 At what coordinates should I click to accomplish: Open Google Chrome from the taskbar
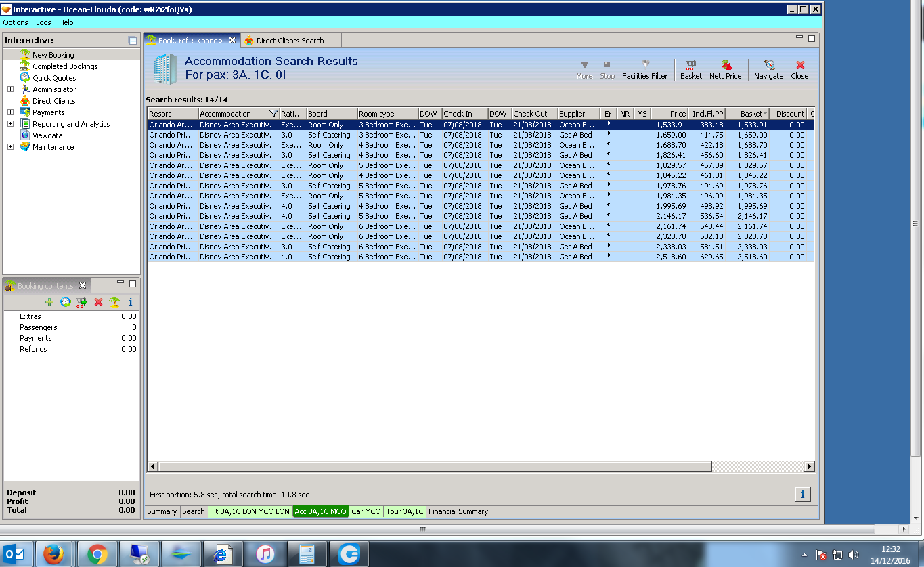[x=97, y=555]
